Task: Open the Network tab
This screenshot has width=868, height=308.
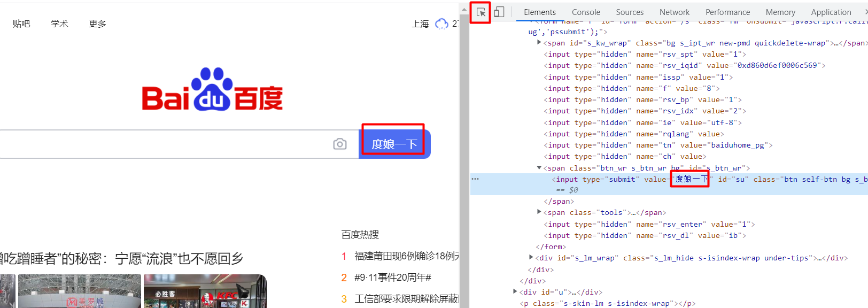Action: [x=675, y=12]
